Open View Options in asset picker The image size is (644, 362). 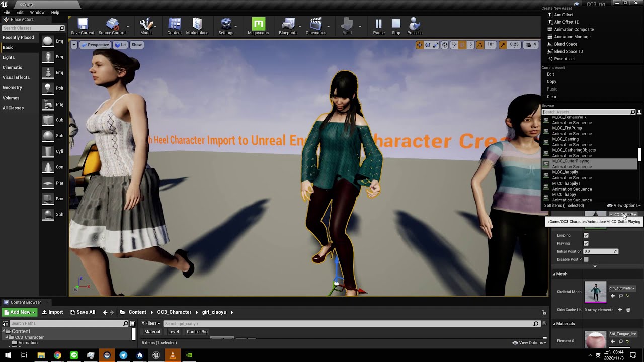[624, 206]
